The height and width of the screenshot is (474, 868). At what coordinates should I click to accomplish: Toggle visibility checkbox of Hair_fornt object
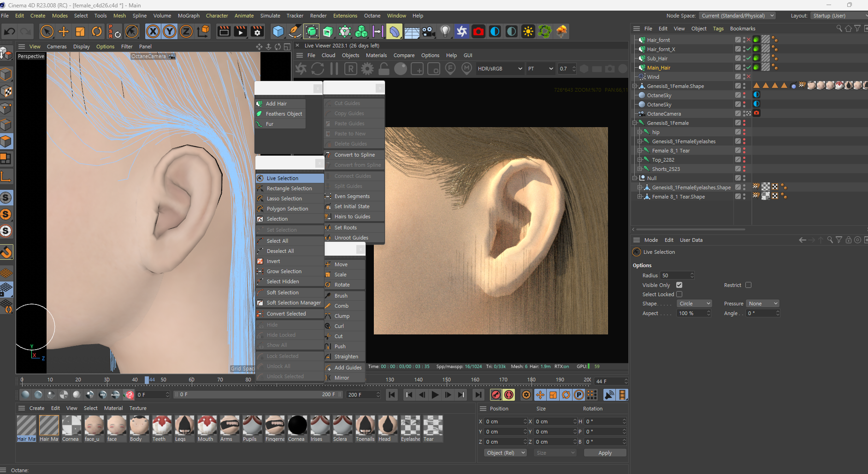point(738,40)
